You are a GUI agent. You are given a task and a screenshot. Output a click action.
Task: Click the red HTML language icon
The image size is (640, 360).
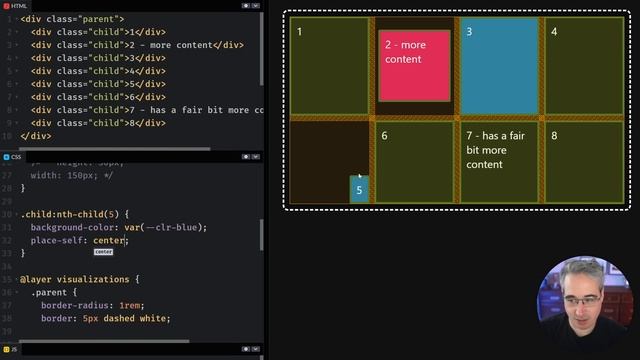(x=6, y=6)
